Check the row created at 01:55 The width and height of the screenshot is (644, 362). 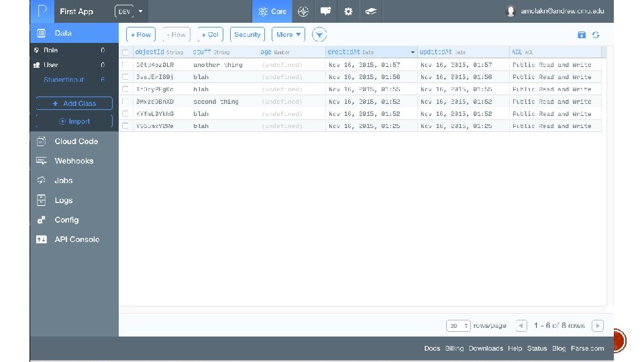tap(125, 89)
